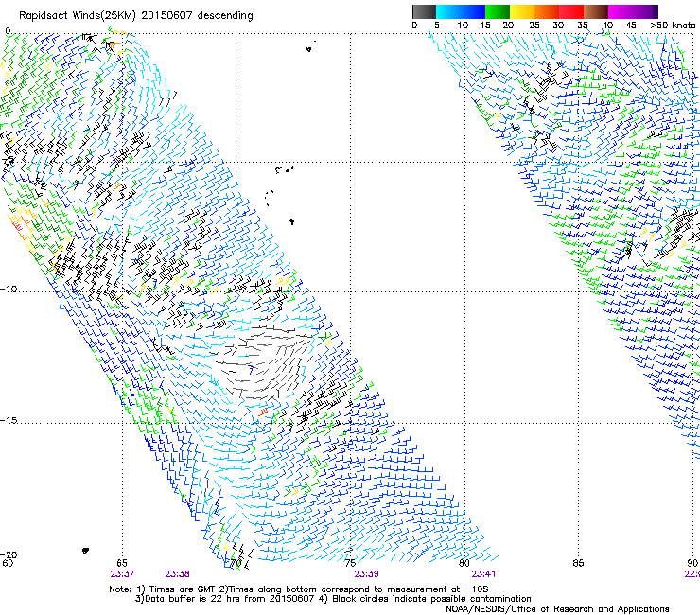Click the green 15-20 knots legend segment
Viewport: 700px width, 615px height.
coord(498,11)
